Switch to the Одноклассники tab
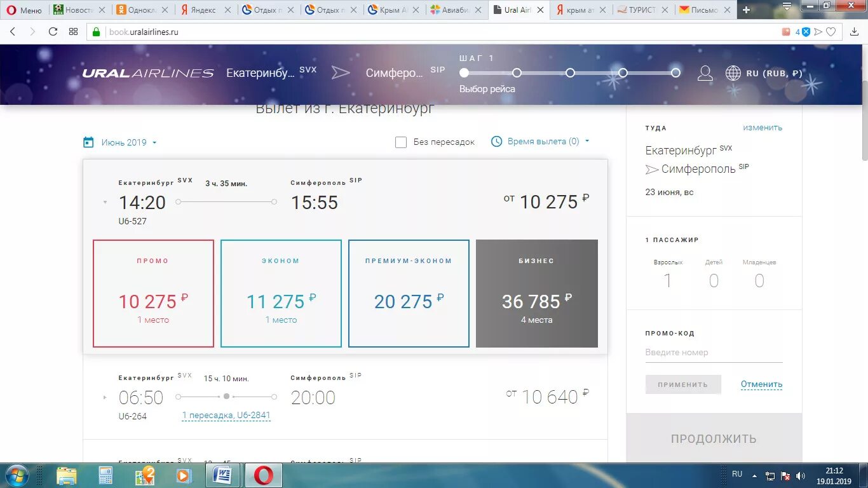The image size is (868, 488). pyautogui.click(x=142, y=10)
